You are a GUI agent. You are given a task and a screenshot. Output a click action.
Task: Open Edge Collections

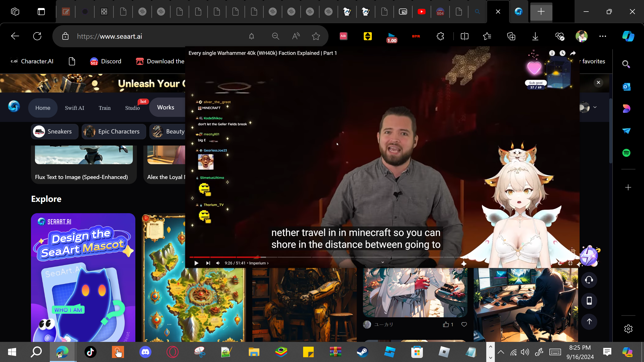tap(511, 36)
